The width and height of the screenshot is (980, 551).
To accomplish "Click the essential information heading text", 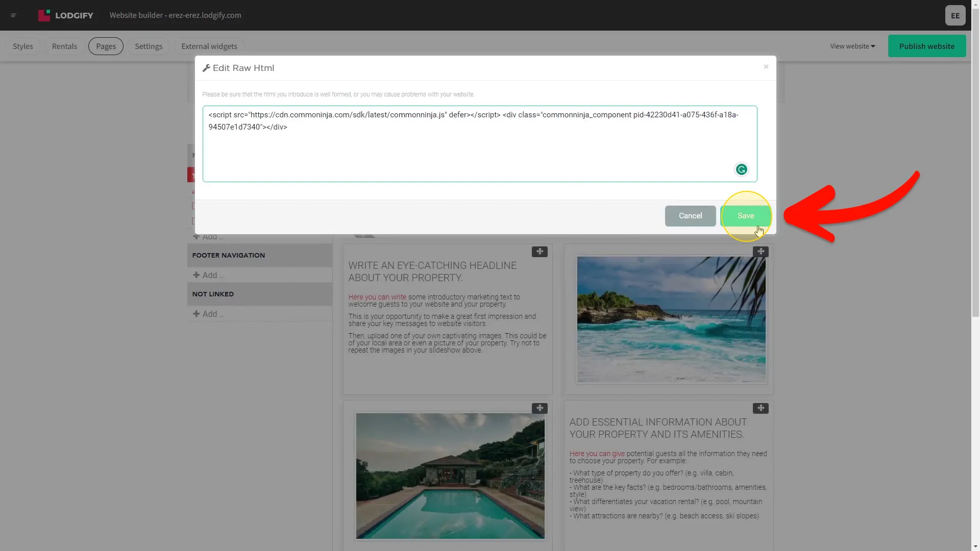I will (x=658, y=428).
